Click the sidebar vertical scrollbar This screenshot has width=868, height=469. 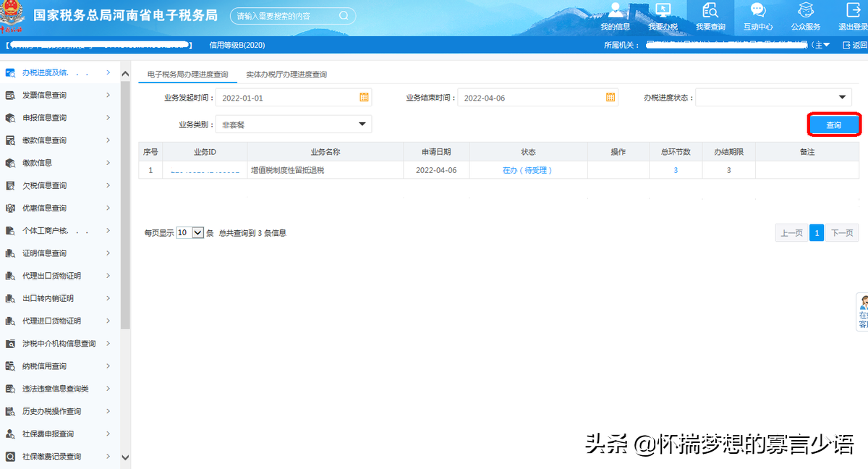(125, 217)
